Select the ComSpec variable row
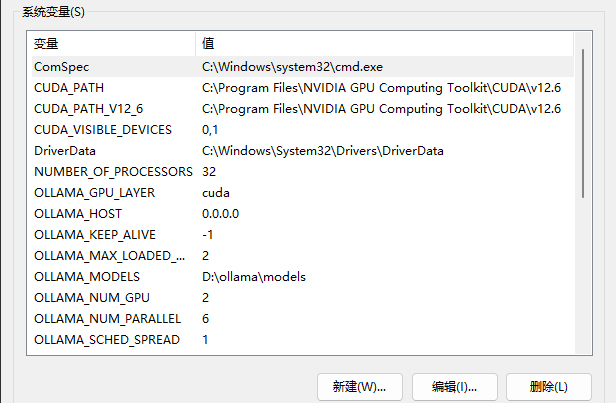Screen dimensions: 616x403 (302, 67)
